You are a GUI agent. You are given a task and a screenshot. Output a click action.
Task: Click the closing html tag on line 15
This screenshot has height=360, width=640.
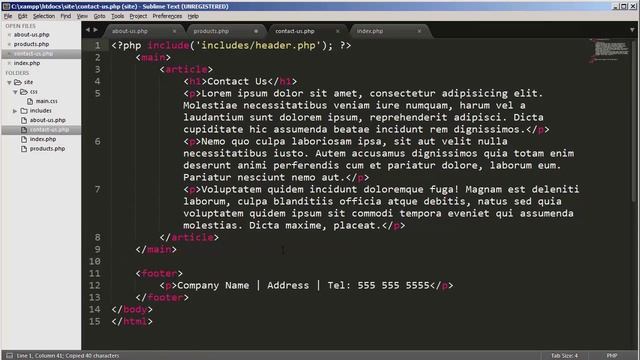(x=132, y=322)
